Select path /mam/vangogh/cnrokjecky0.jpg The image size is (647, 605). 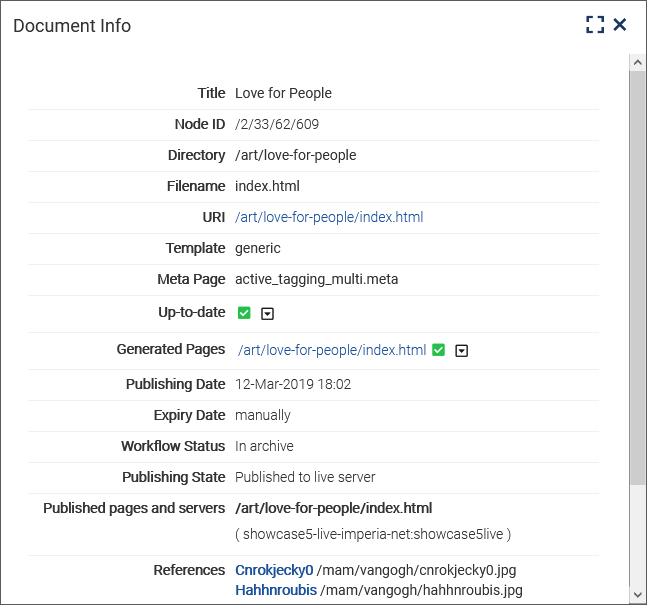tap(416, 570)
